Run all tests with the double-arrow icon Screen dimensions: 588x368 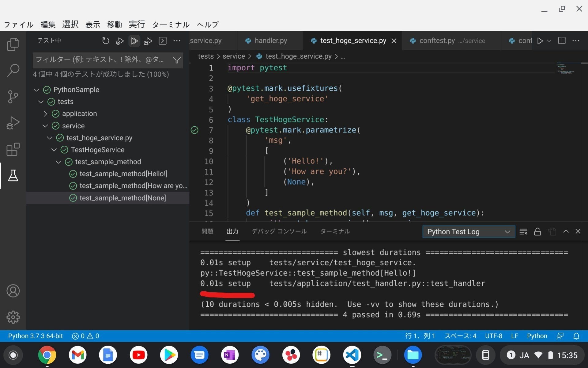134,40
